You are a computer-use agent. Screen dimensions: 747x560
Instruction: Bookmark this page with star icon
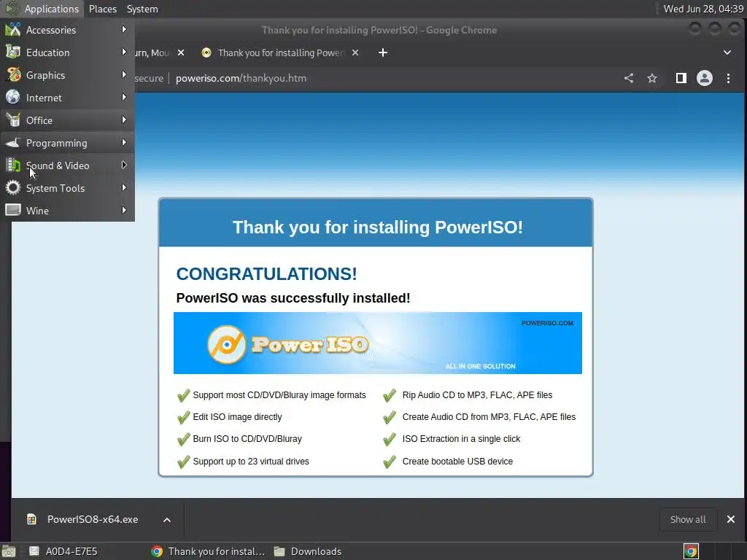coord(652,78)
